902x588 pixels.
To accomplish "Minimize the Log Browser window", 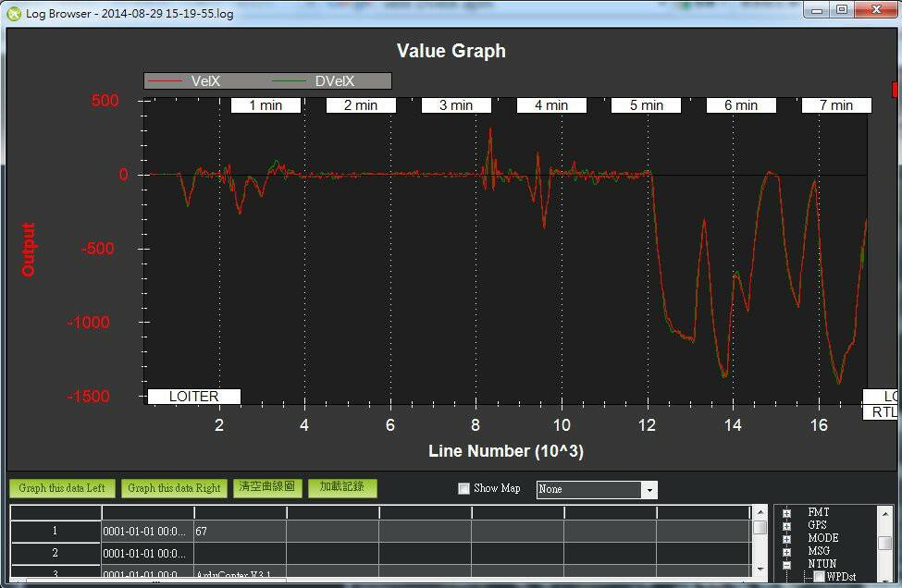I will tap(817, 10).
